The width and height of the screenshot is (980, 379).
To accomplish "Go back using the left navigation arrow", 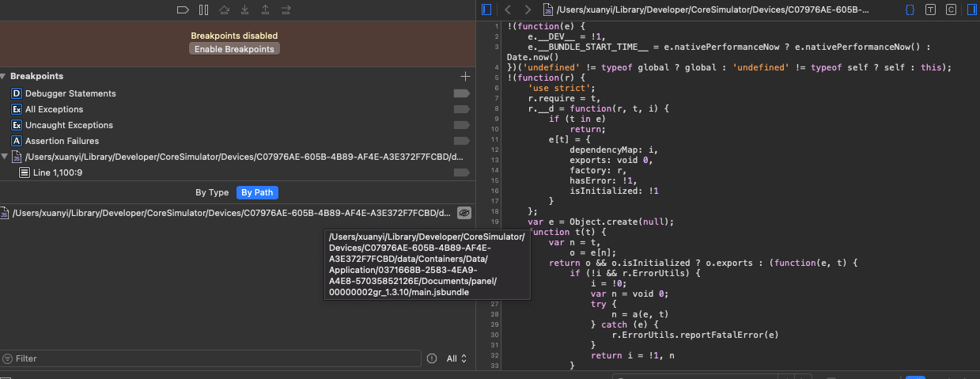I will click(508, 9).
